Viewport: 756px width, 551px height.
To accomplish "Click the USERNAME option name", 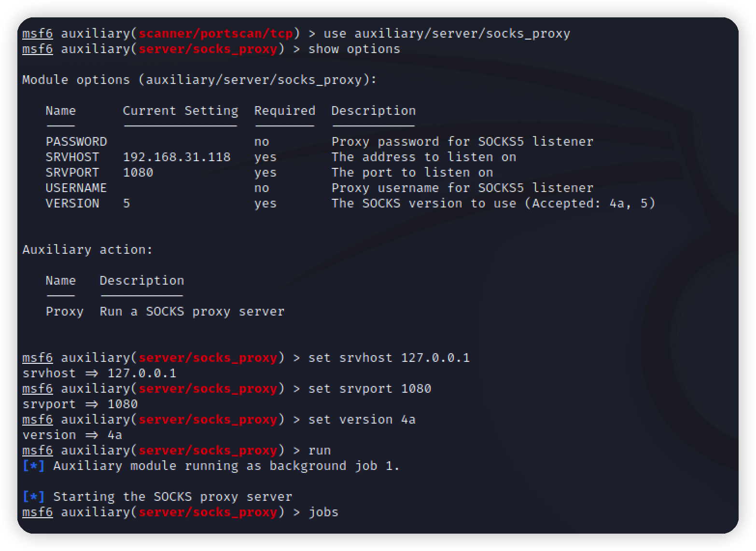I will (76, 188).
